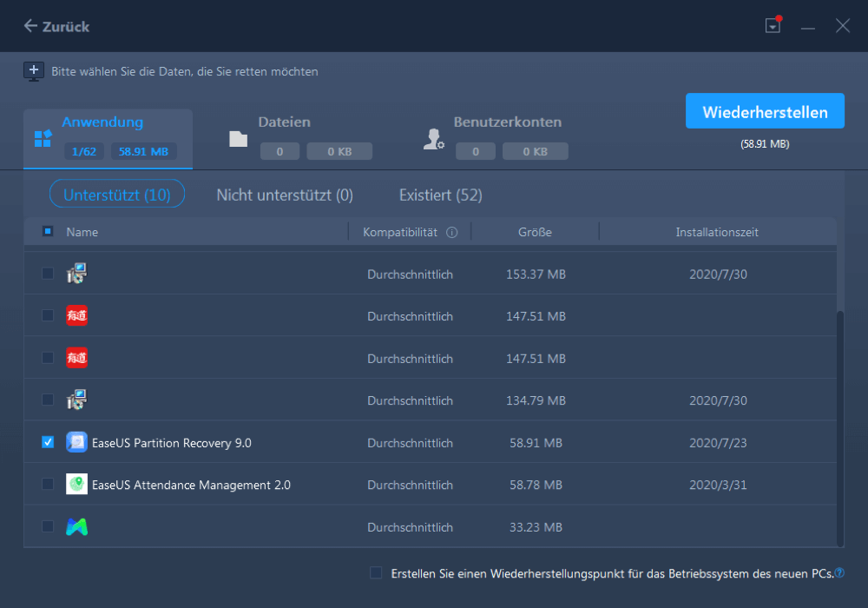Viewport: 868px width, 608px height.
Task: Click the M-shaped app icon in the 33.23 MB row
Action: pyautogui.click(x=76, y=526)
